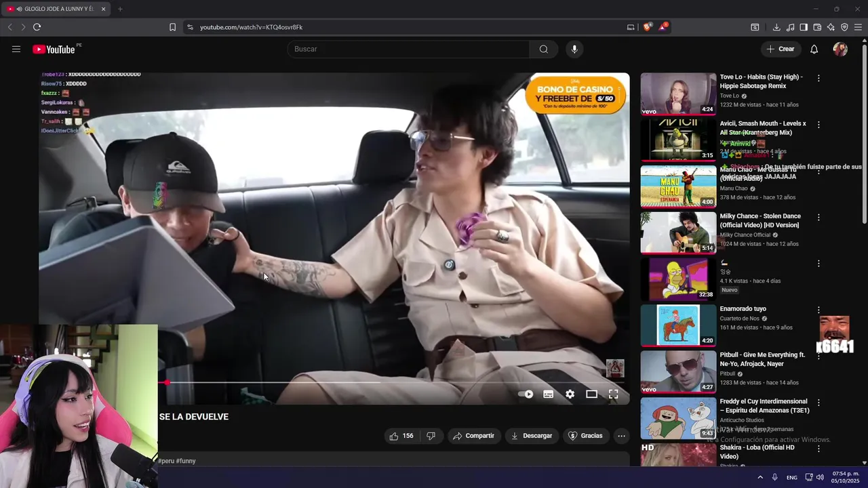Open more actions for Shakira Loba video
This screenshot has height=488, width=868.
818,449
